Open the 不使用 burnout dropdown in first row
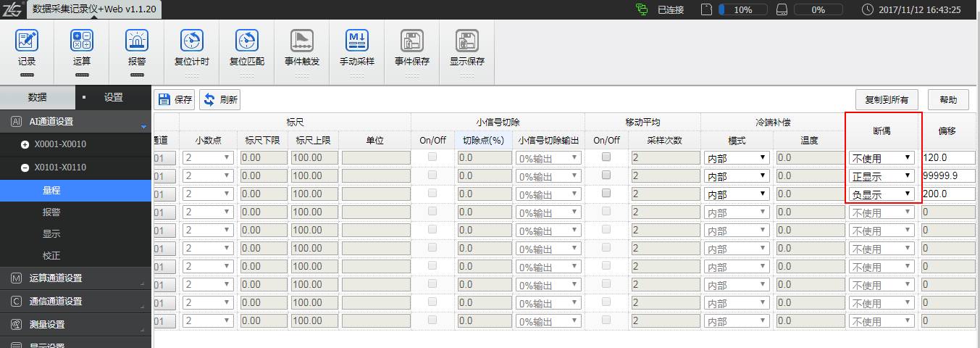The height and width of the screenshot is (348, 980). pos(881,157)
